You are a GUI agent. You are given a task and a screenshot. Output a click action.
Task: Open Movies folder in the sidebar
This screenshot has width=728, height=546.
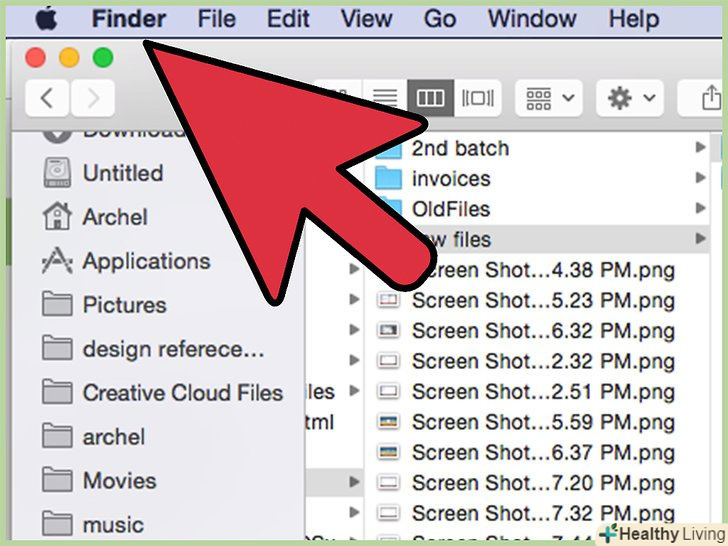tap(99, 481)
